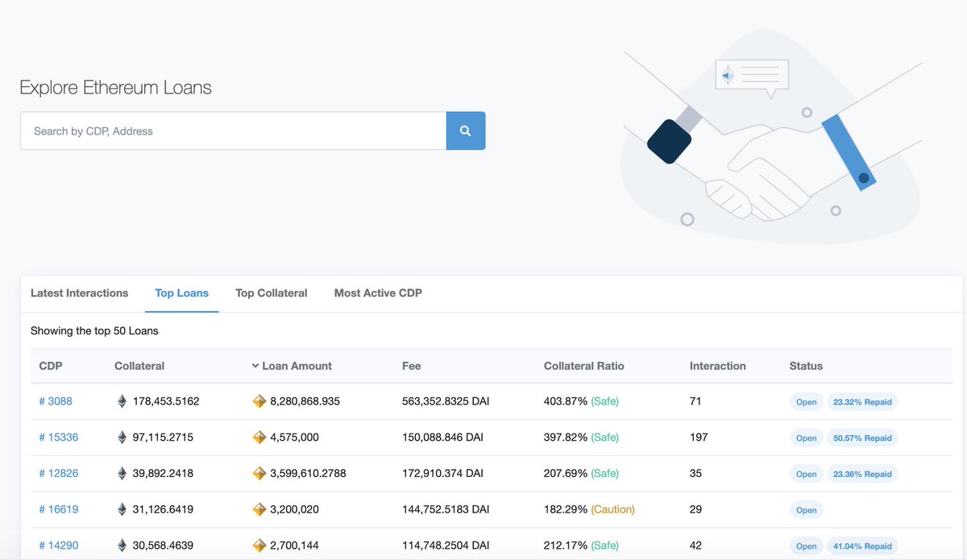Click the Collateral Ratio column header

[x=584, y=366]
